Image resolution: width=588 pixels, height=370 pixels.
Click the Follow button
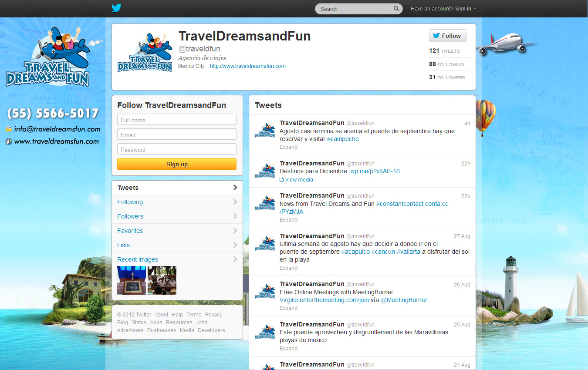pos(447,36)
